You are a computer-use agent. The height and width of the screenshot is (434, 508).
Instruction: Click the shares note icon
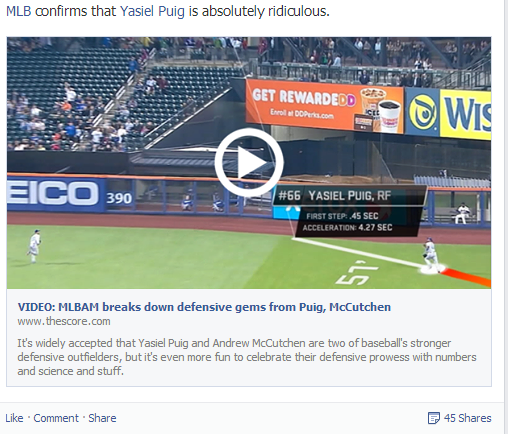[x=433, y=418]
